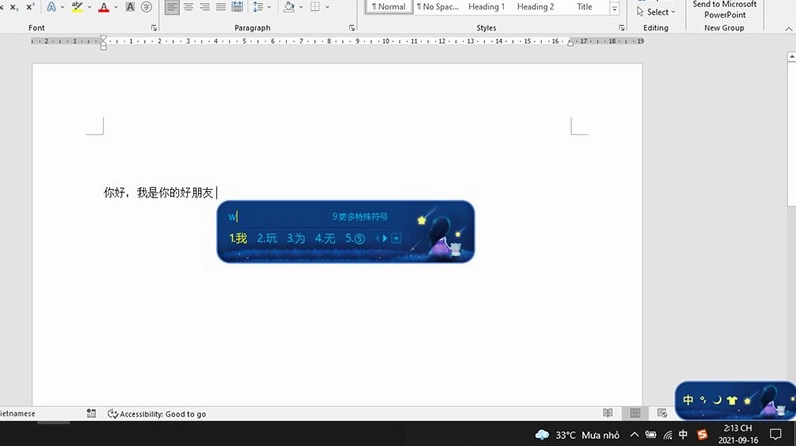Click macro recording status bar icon

click(91, 414)
